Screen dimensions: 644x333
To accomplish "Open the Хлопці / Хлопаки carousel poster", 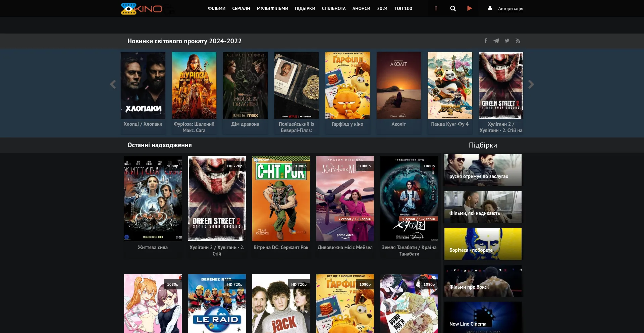I will point(143,86).
